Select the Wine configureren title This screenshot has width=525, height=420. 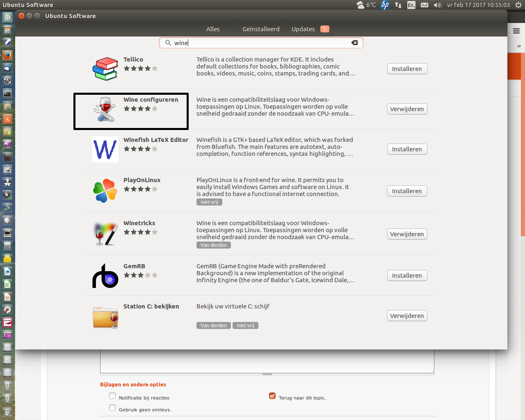pos(151,100)
